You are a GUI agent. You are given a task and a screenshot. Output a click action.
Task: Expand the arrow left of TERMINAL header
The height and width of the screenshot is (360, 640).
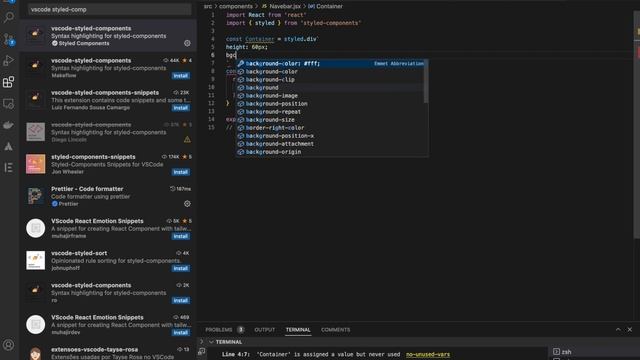click(202, 342)
